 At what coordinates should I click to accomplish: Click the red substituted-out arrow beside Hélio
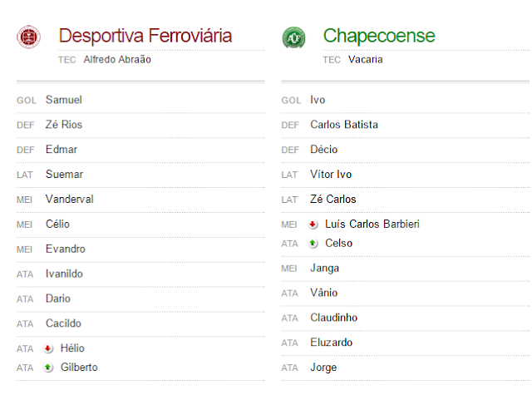(48, 348)
